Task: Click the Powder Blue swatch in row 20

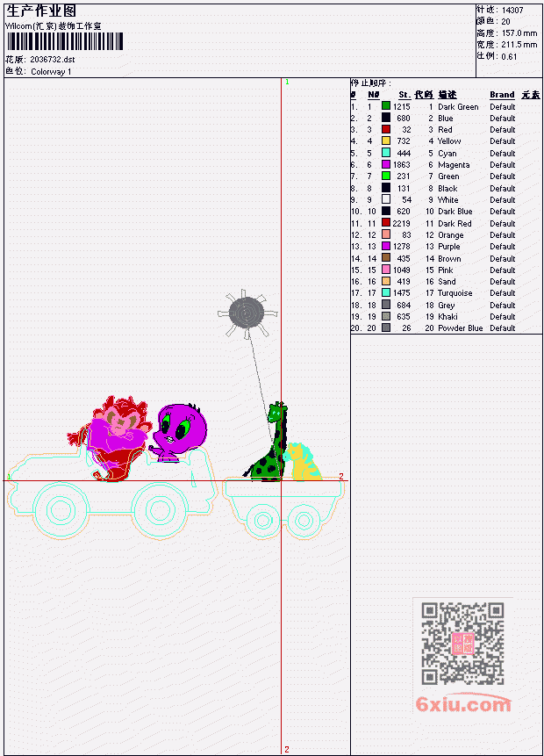Action: click(386, 328)
